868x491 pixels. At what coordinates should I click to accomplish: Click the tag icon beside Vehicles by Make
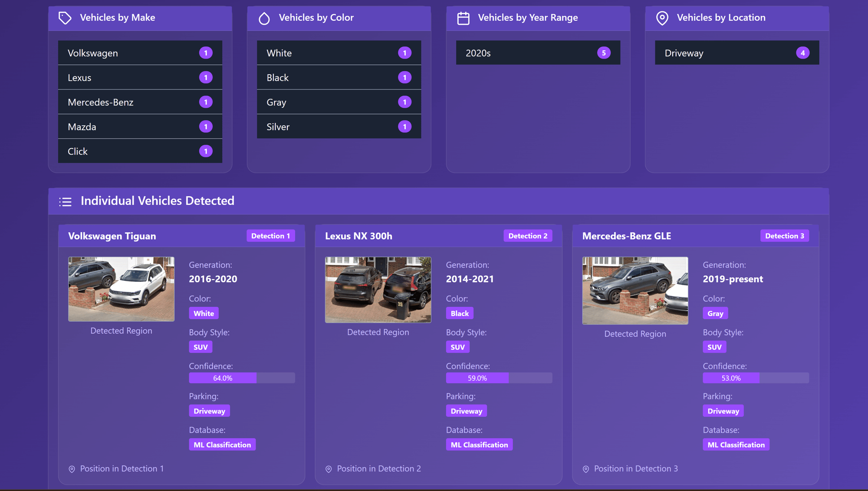coord(65,18)
